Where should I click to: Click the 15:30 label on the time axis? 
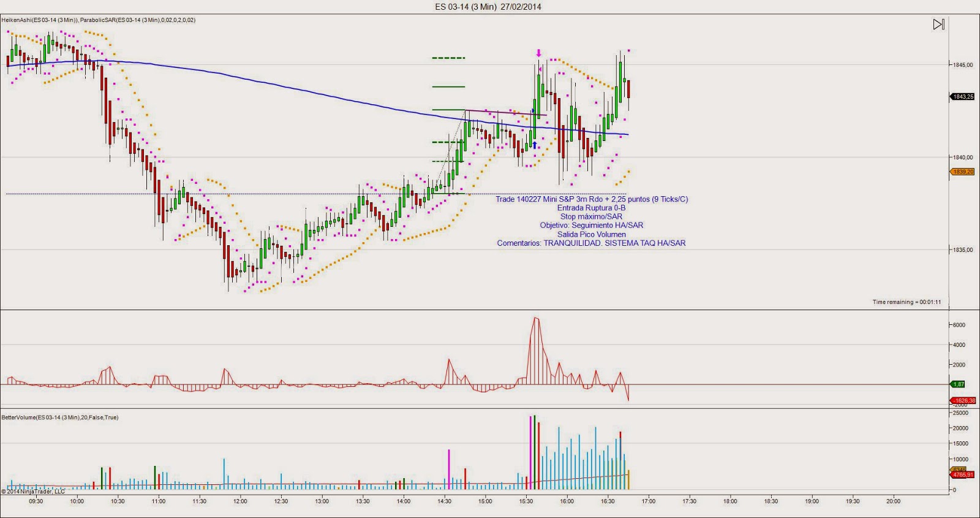click(x=526, y=501)
